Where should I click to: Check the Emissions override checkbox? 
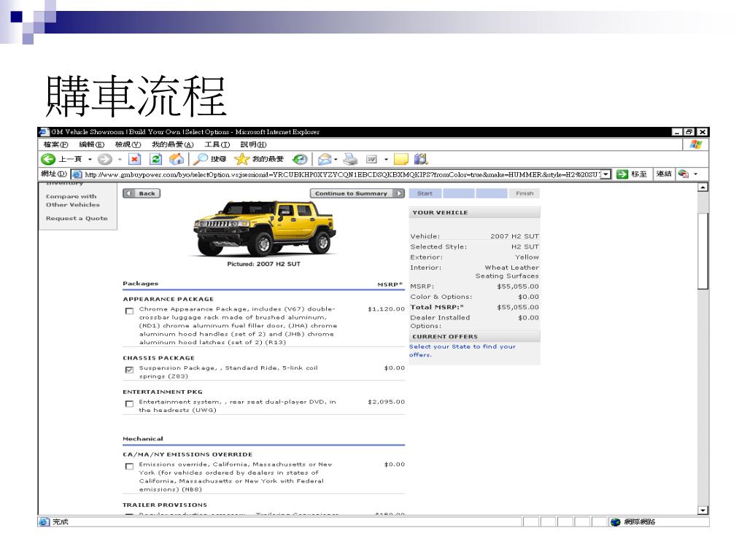(x=129, y=466)
